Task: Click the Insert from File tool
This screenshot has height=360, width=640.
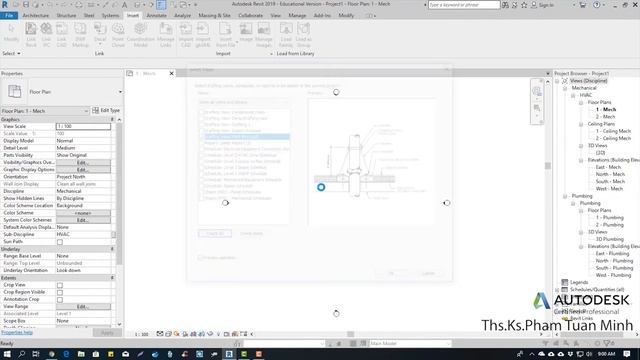Action: [225, 35]
